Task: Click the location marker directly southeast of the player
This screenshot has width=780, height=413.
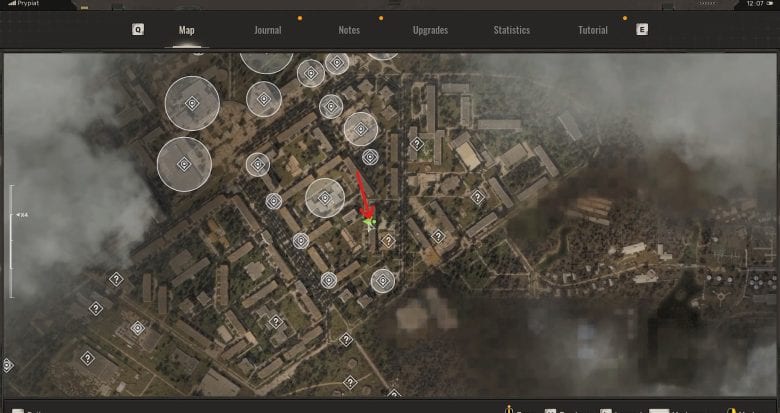Action: [x=383, y=281]
